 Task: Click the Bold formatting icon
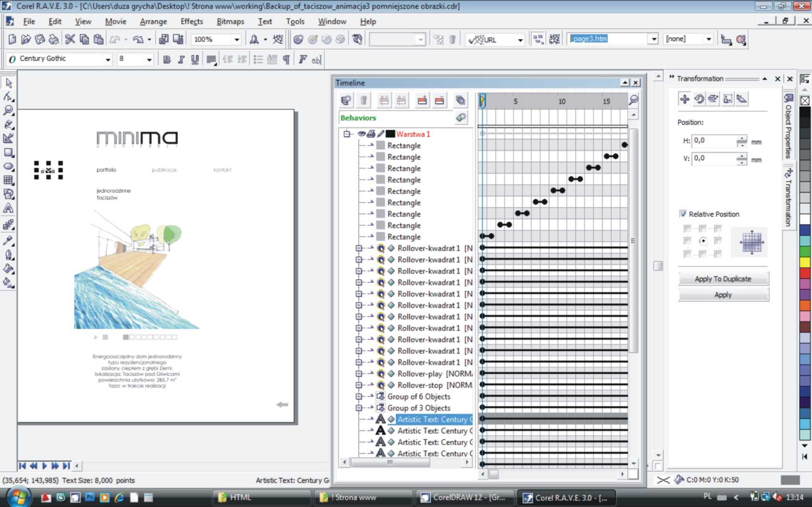167,59
